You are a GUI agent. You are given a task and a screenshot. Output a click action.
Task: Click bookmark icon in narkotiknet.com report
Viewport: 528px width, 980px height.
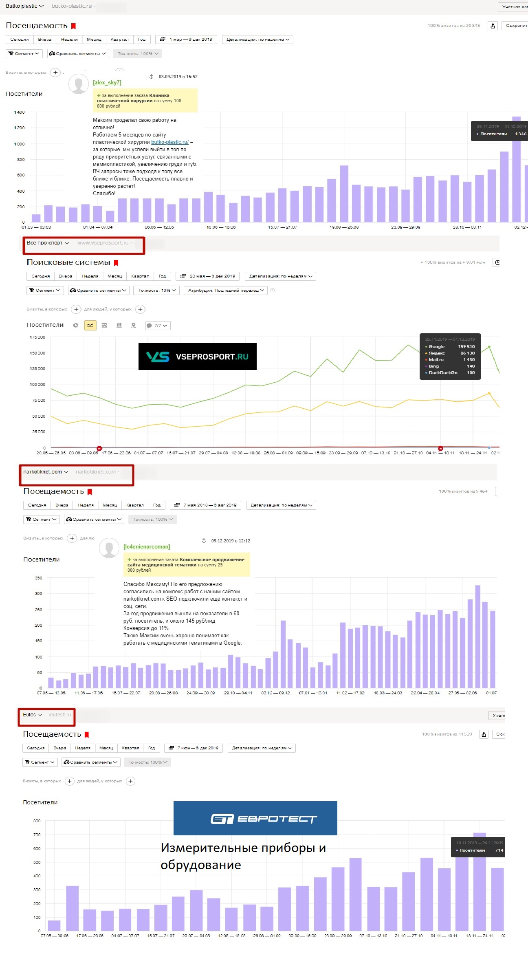coord(90,492)
